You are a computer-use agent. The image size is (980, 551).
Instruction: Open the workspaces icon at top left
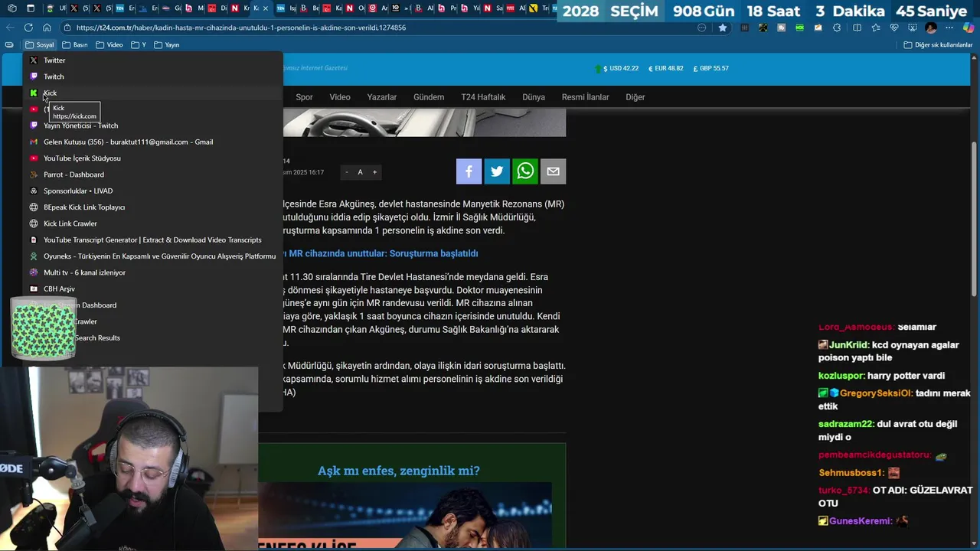click(x=11, y=8)
